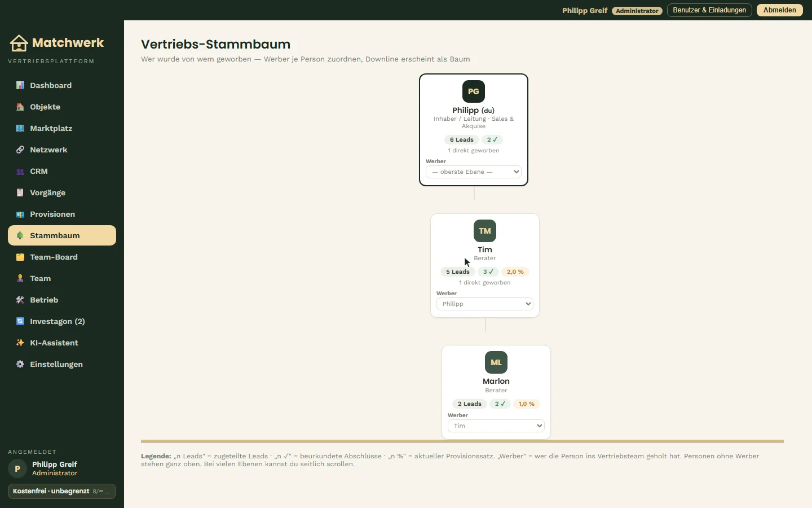Click the PG avatar on Philipp's card

pyautogui.click(x=474, y=91)
